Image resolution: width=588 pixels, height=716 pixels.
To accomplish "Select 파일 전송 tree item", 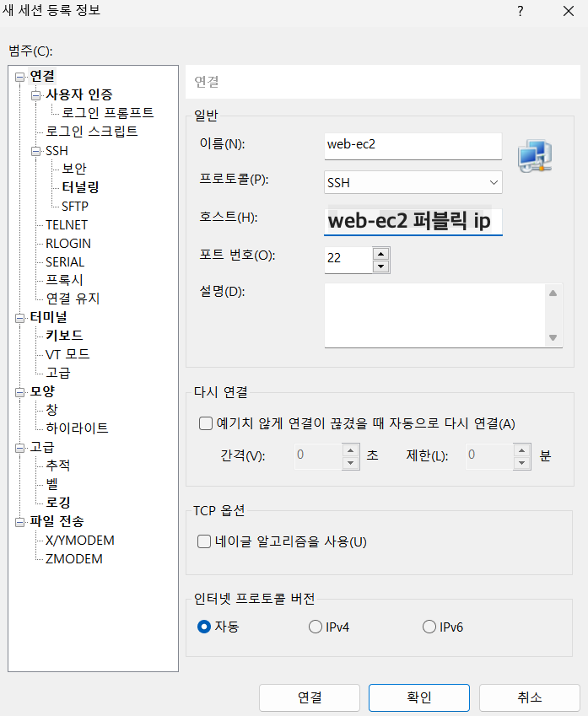I will coord(57,521).
